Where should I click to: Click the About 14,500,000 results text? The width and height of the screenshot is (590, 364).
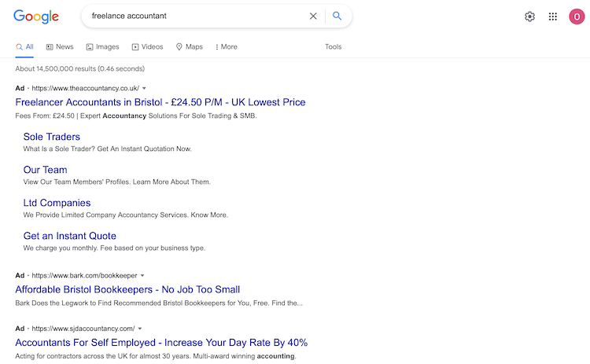79,69
